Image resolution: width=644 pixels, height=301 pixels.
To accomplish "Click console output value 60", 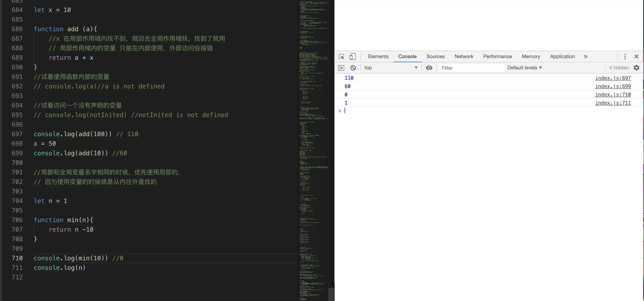I will tap(347, 86).
